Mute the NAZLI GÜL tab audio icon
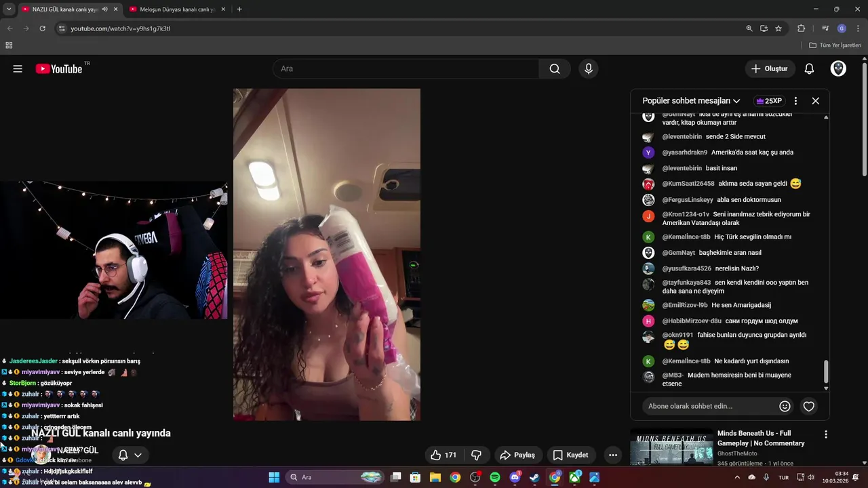Image resolution: width=868 pixels, height=488 pixels. tap(104, 9)
